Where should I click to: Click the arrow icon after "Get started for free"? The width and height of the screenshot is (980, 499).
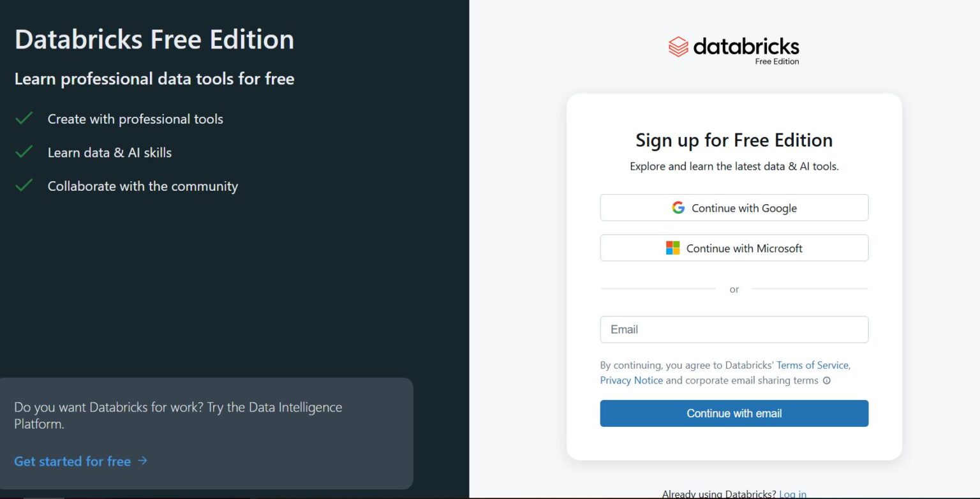[143, 461]
